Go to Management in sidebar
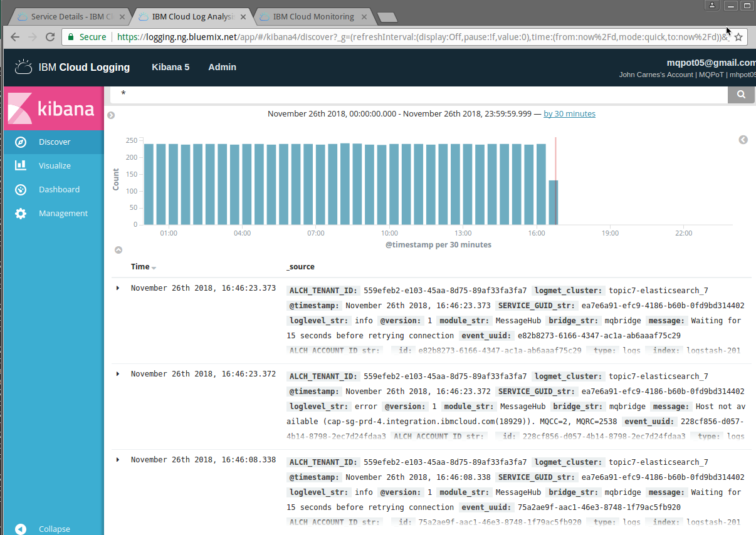 (x=63, y=214)
